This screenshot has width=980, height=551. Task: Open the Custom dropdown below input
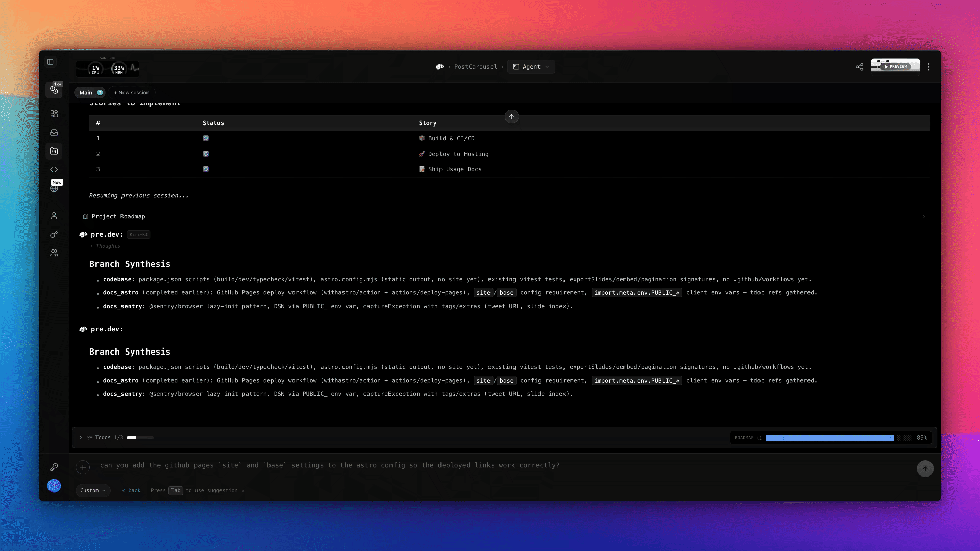(93, 490)
